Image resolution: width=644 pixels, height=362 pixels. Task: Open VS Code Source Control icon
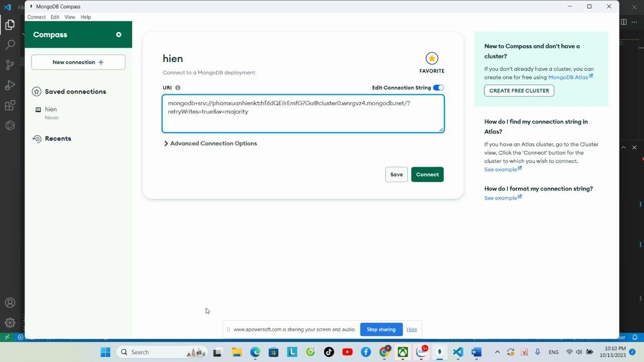tap(10, 65)
